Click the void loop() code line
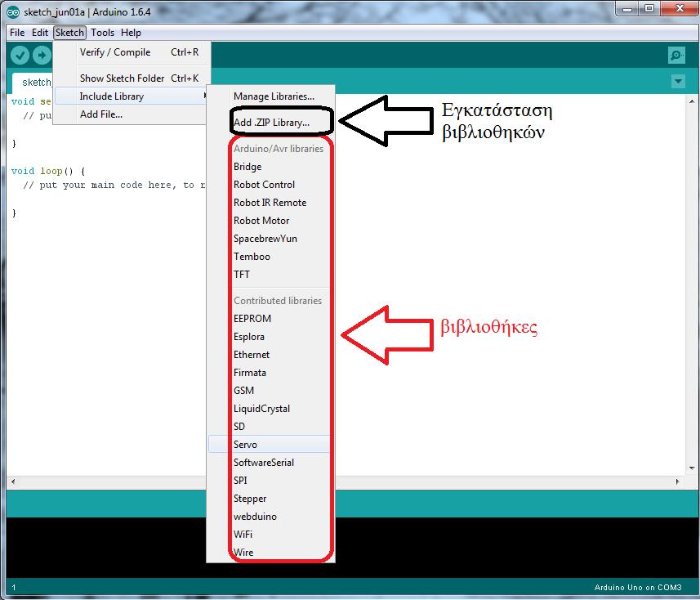700x600 pixels. click(x=48, y=171)
